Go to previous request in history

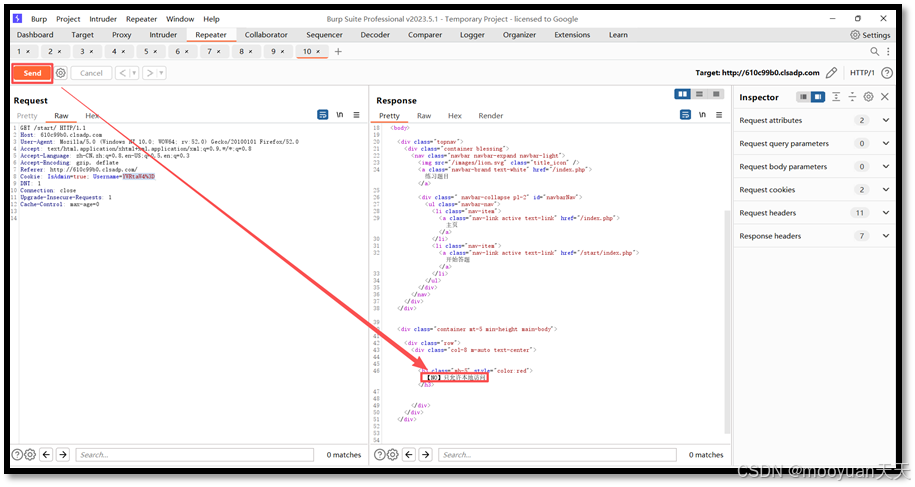point(123,73)
